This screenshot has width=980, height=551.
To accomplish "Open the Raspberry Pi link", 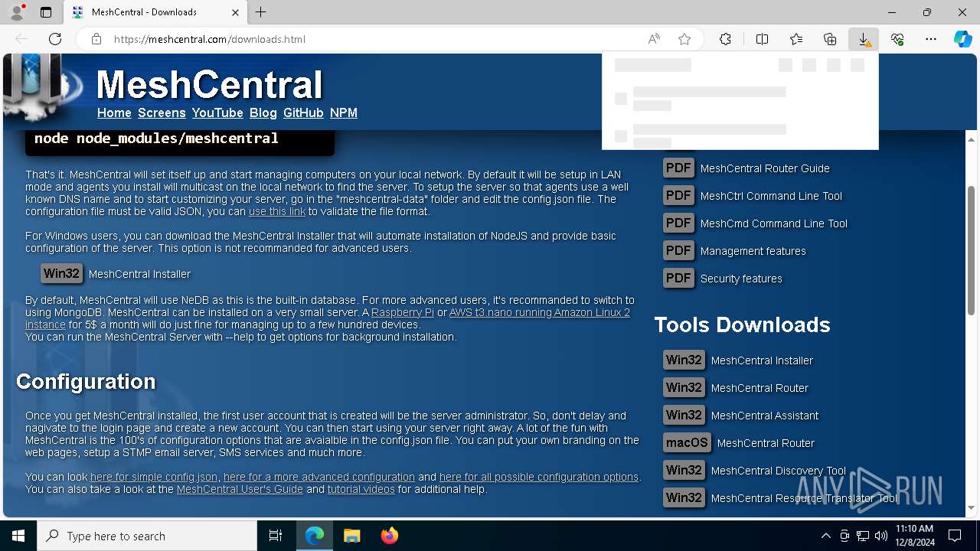I will pyautogui.click(x=403, y=312).
